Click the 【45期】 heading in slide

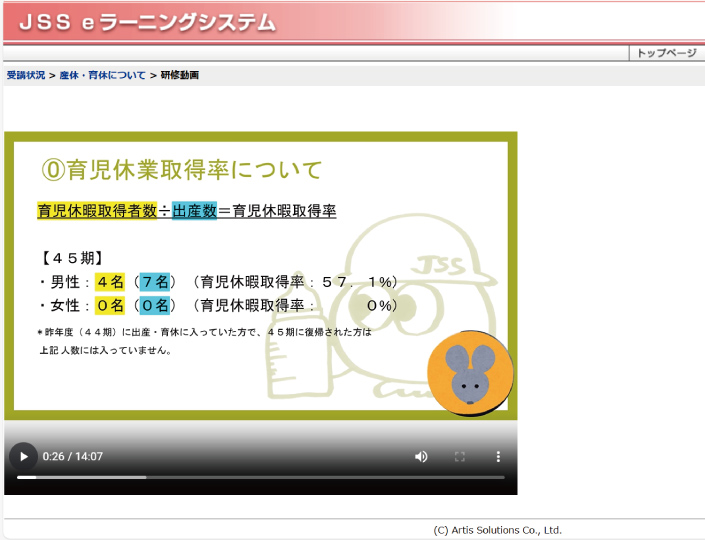72,257
